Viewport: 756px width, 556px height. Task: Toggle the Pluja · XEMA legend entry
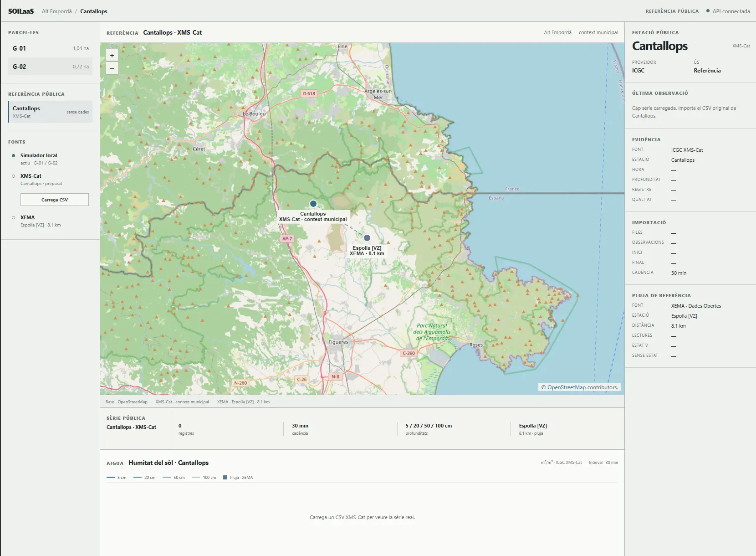tap(238, 478)
